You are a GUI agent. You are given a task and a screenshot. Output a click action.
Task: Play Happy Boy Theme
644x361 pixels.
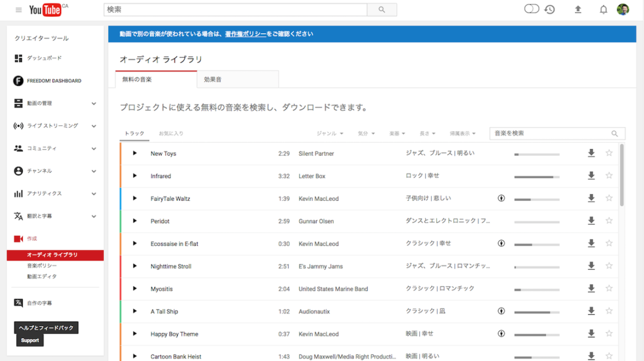pyautogui.click(x=134, y=334)
